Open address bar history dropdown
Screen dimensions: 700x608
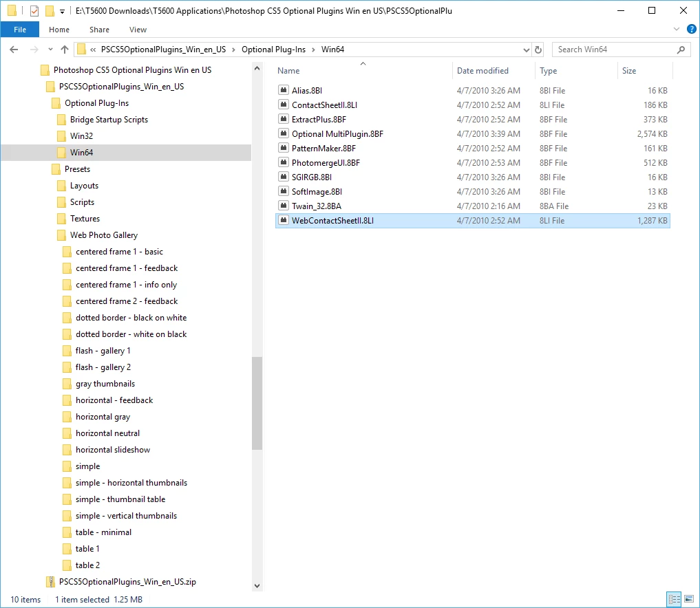point(527,50)
